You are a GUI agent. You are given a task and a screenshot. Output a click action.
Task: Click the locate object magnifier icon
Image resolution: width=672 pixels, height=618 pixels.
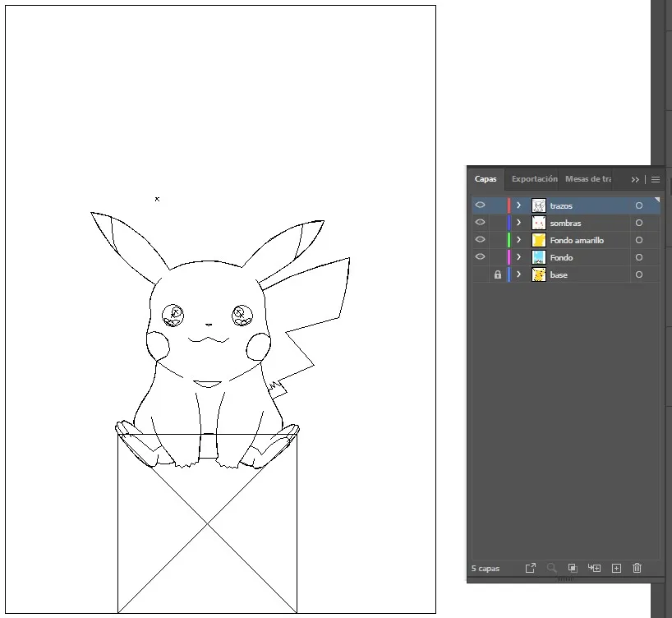tap(551, 568)
